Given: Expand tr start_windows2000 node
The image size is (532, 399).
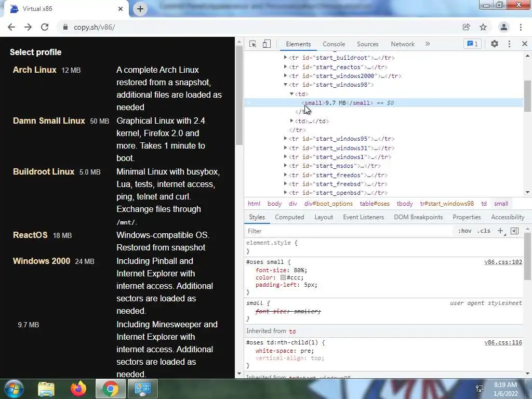Looking at the screenshot, I should (x=285, y=76).
